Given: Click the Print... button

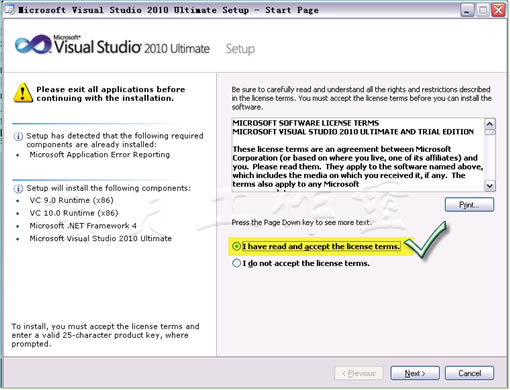Looking at the screenshot, I should (469, 205).
